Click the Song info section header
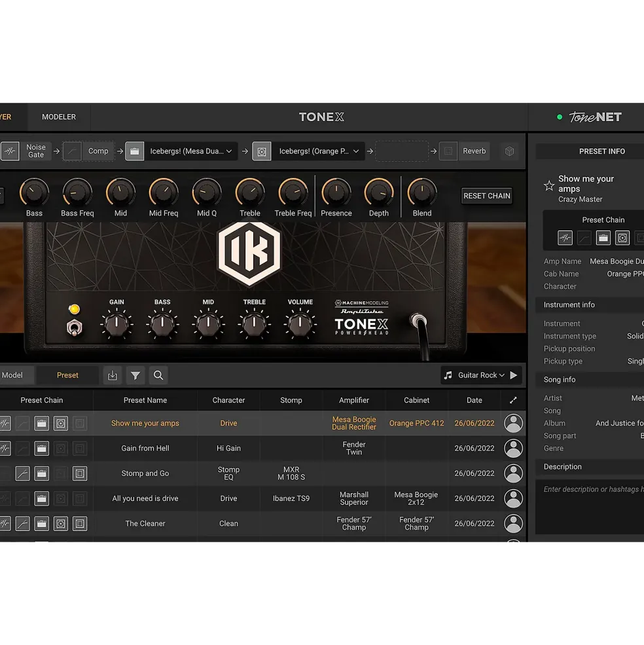Image resolution: width=644 pixels, height=645 pixels. point(590,380)
